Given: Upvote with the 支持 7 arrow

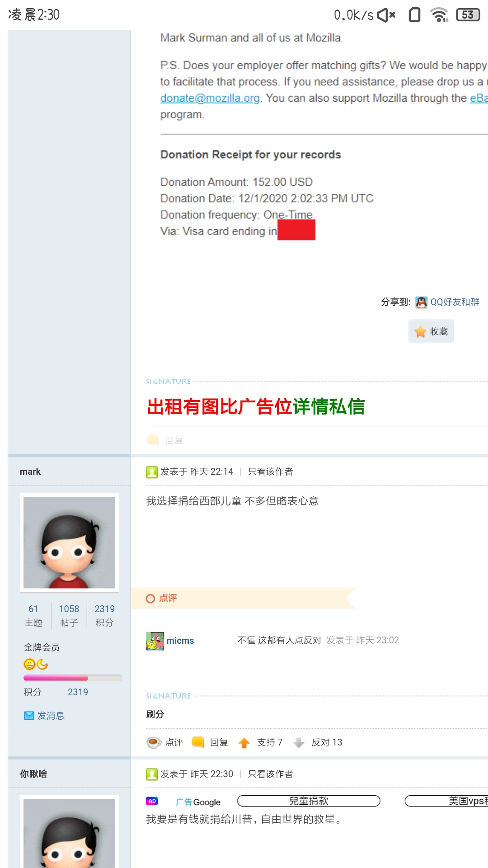Looking at the screenshot, I should [244, 743].
